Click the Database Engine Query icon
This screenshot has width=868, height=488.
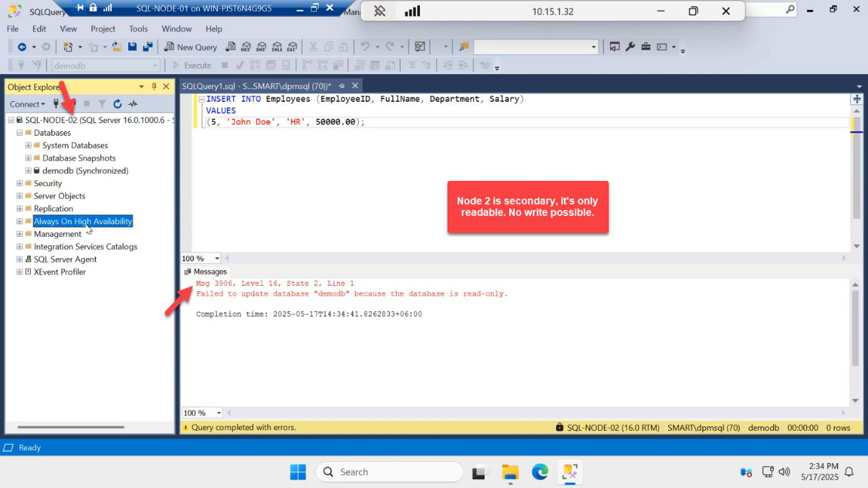click(x=231, y=47)
